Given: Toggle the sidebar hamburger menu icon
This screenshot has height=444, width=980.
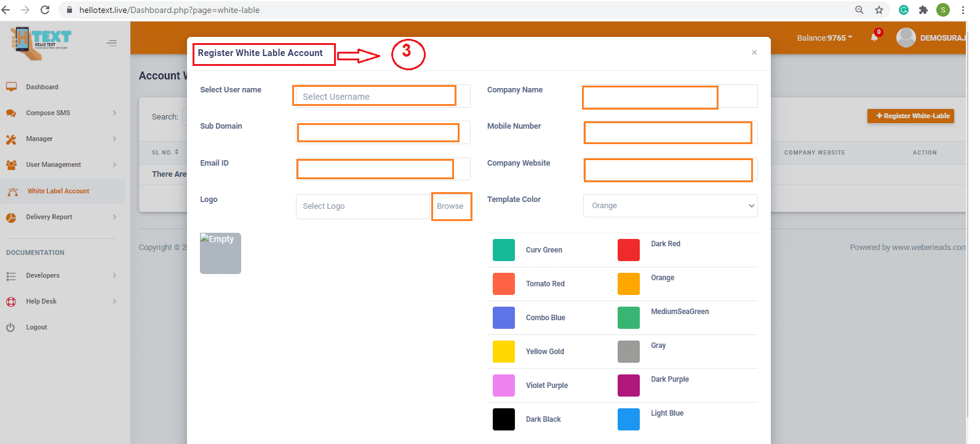Looking at the screenshot, I should (111, 43).
